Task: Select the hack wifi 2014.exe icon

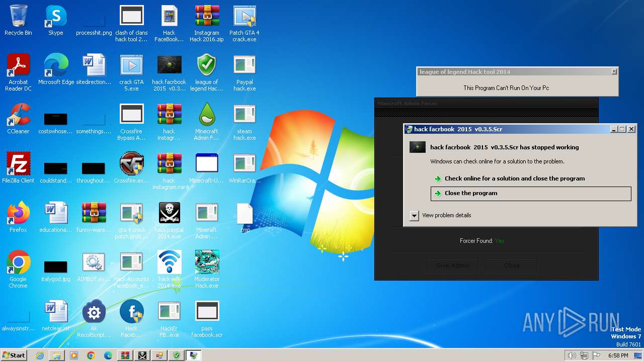Action: (x=169, y=269)
